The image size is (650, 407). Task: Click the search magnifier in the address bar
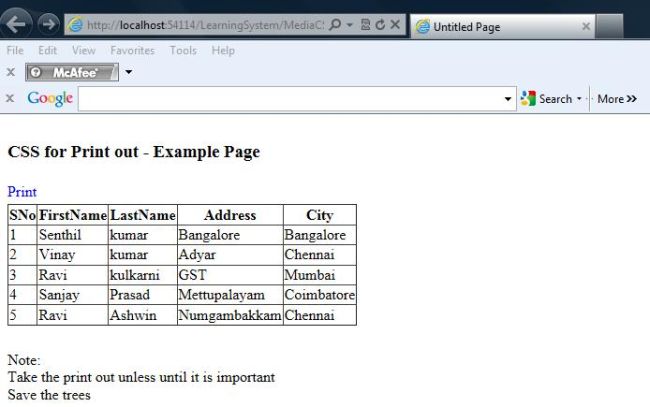(335, 25)
